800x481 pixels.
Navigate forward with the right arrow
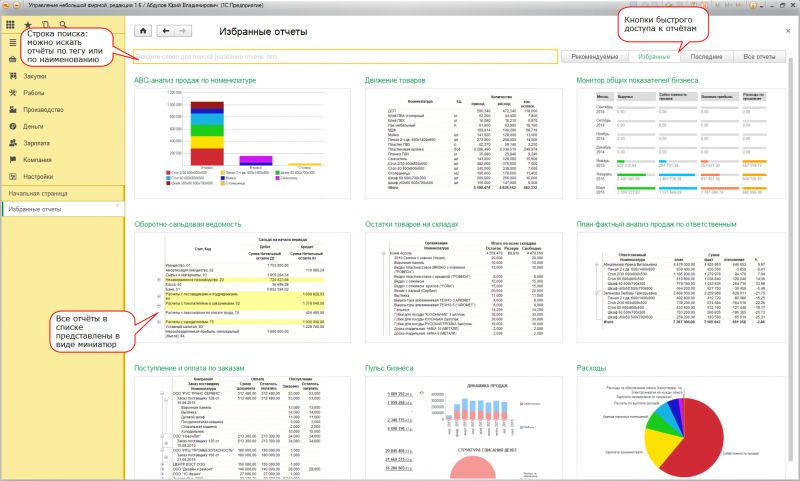185,31
